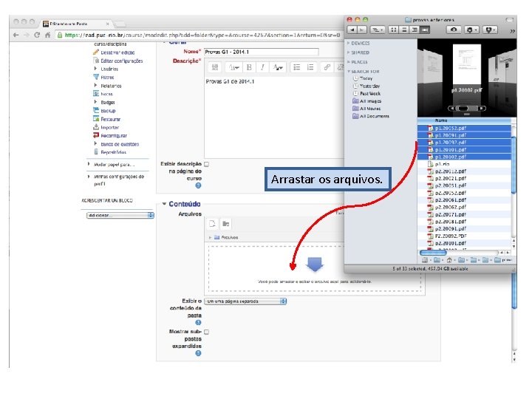Click browser back arrow

coord(16,35)
